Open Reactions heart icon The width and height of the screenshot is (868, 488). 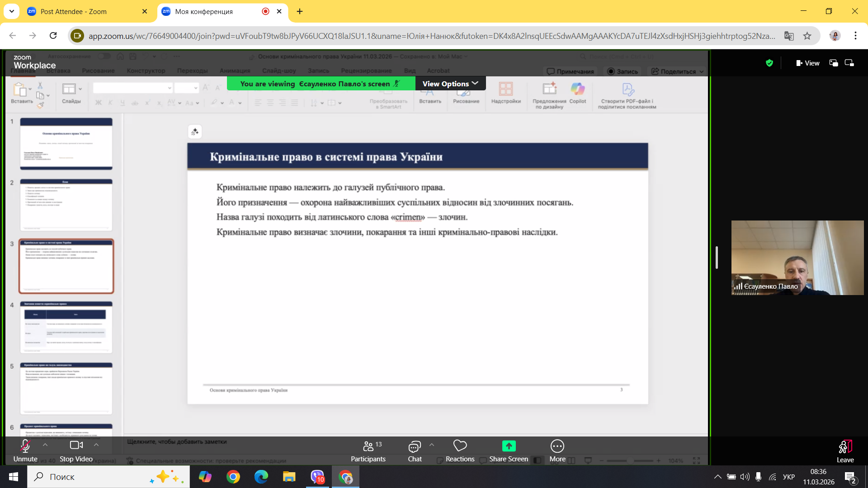click(x=460, y=446)
